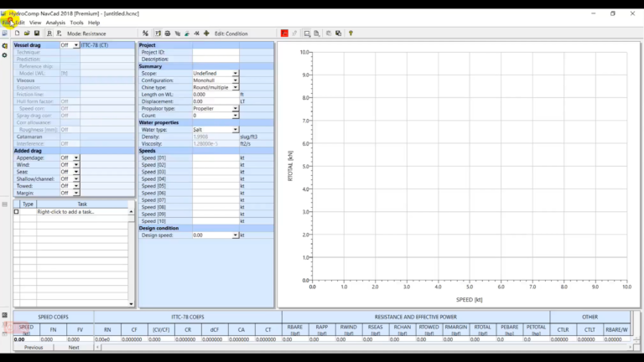The width and height of the screenshot is (644, 362).
Task: Open the Appendage drag dropdown
Action: [76, 158]
